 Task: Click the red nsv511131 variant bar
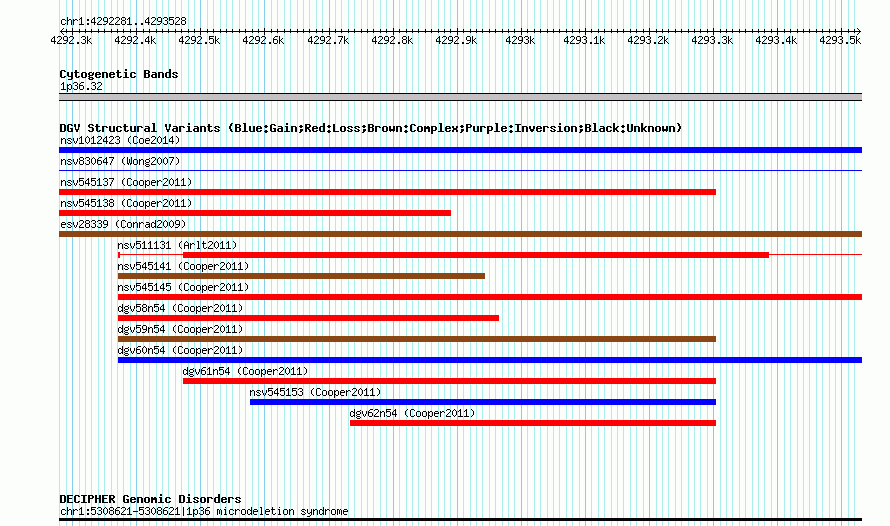476,255
